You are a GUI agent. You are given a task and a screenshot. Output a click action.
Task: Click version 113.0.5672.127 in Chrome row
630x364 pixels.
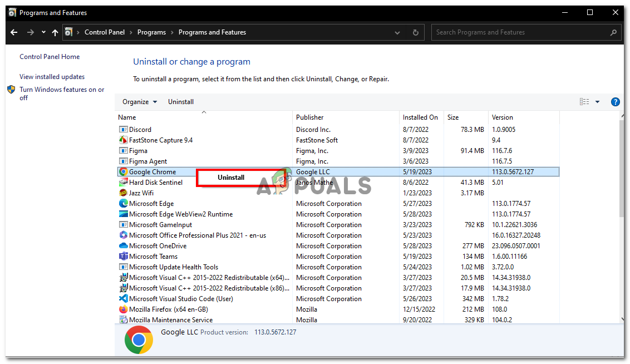513,171
